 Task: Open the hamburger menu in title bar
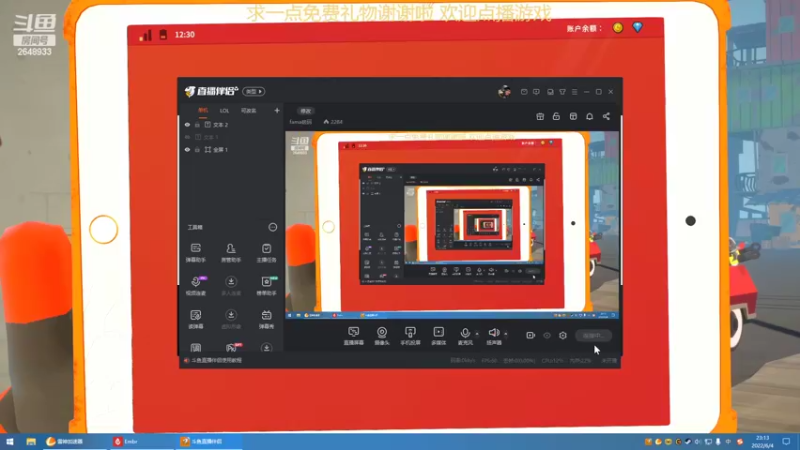[574, 92]
